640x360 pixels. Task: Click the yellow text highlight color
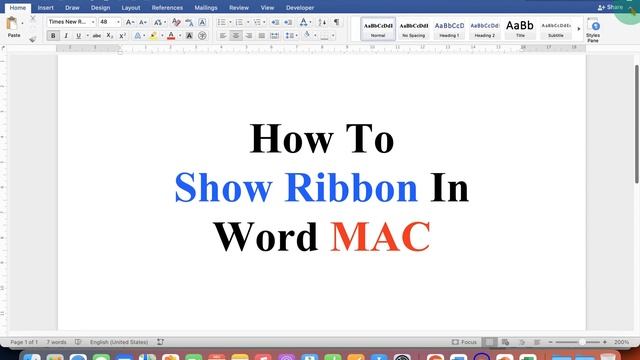[x=153, y=36]
